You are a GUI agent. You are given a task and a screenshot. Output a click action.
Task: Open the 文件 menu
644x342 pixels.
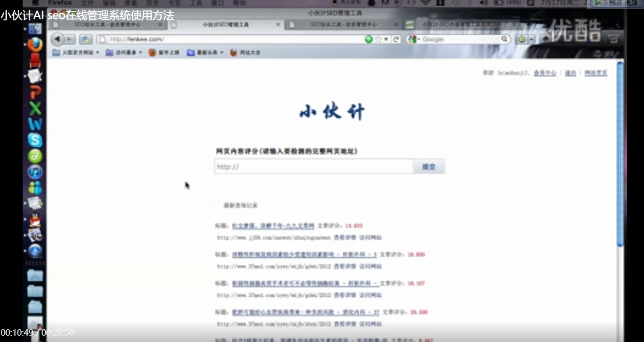coord(87,3)
